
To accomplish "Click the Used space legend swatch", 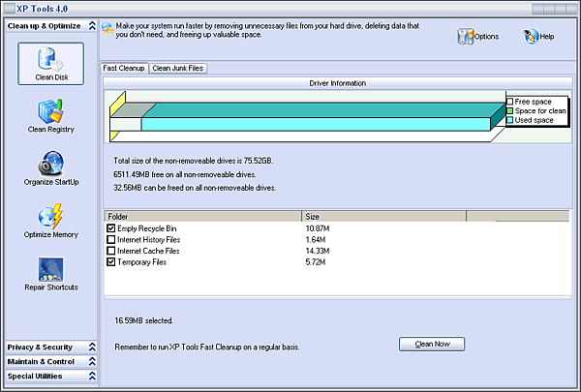I will coord(510,120).
